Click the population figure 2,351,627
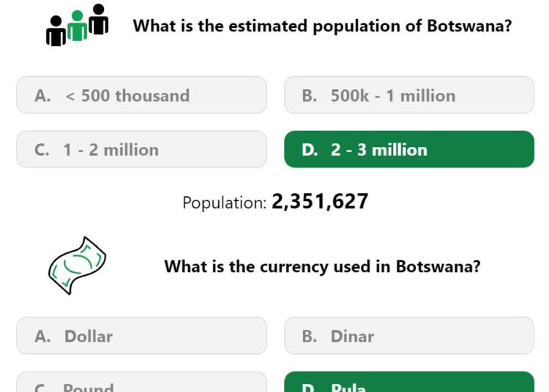Image resolution: width=549 pixels, height=392 pixels. pyautogui.click(x=320, y=202)
